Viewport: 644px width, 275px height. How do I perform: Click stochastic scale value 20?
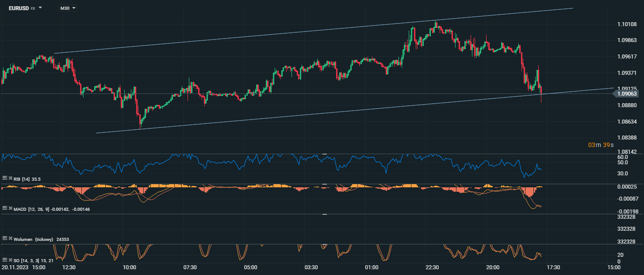tap(620, 255)
